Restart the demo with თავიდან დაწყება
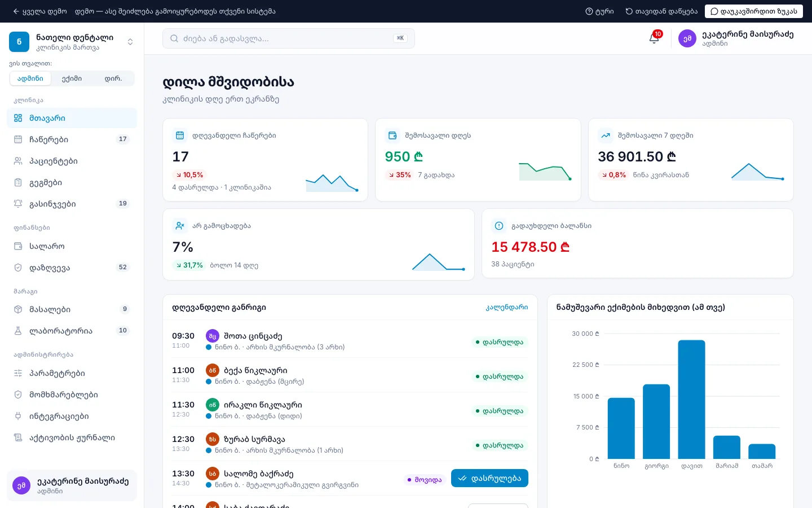The image size is (812, 508). [661, 11]
